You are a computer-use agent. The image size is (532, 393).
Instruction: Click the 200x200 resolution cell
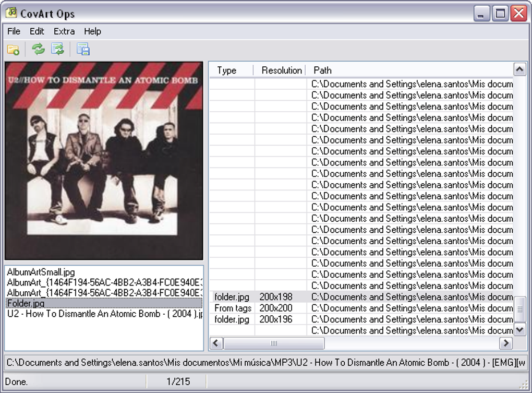[280, 308]
